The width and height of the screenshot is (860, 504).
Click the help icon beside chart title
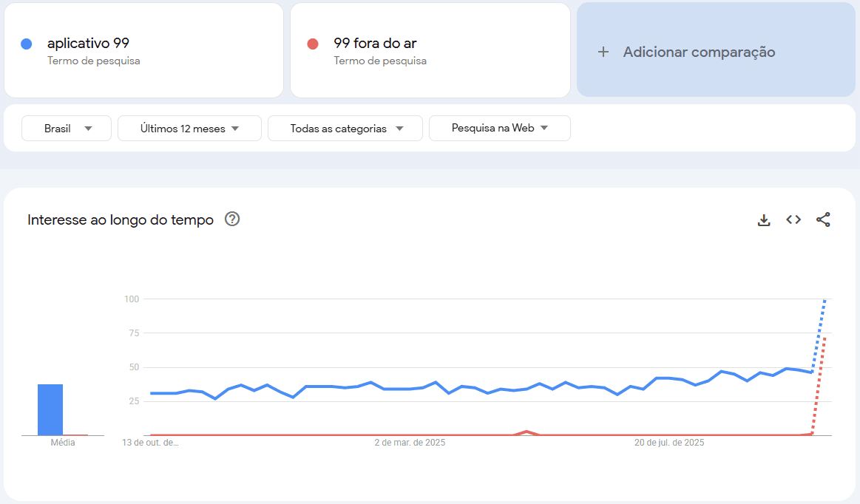[232, 219]
